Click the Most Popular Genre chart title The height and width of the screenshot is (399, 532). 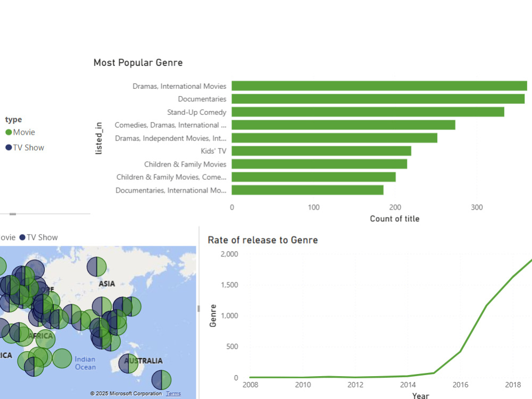(x=138, y=63)
